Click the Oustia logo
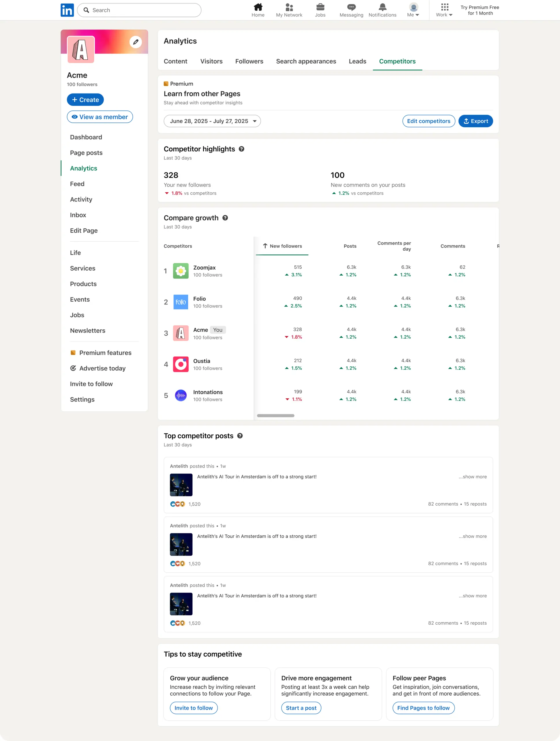 pos(181,364)
